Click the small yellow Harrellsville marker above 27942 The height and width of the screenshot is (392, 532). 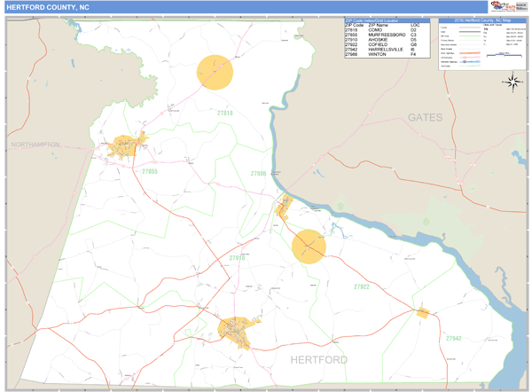[423, 312]
